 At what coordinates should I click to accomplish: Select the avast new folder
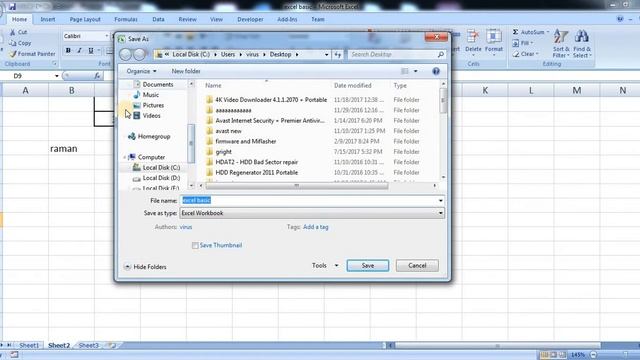pyautogui.click(x=224, y=131)
